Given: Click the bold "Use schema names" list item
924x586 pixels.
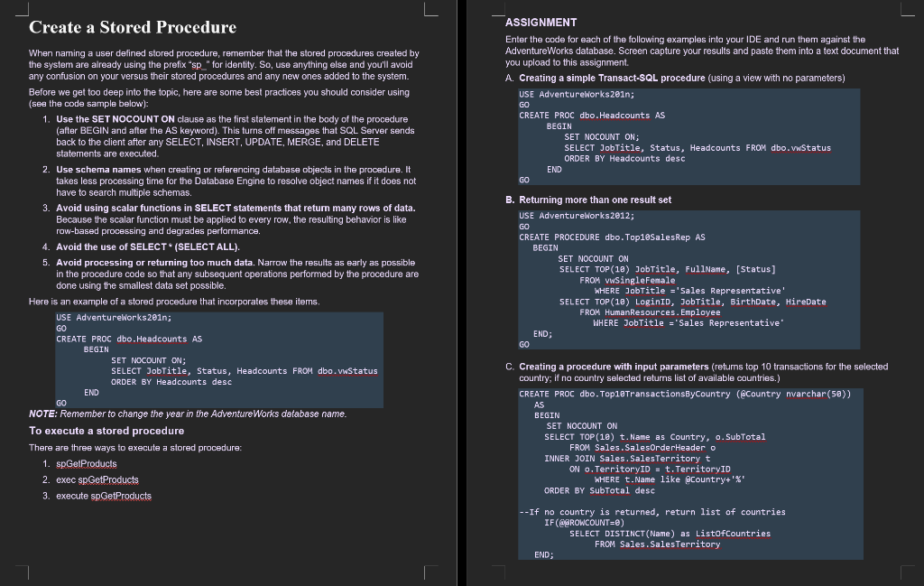Looking at the screenshot, I should [x=98, y=170].
